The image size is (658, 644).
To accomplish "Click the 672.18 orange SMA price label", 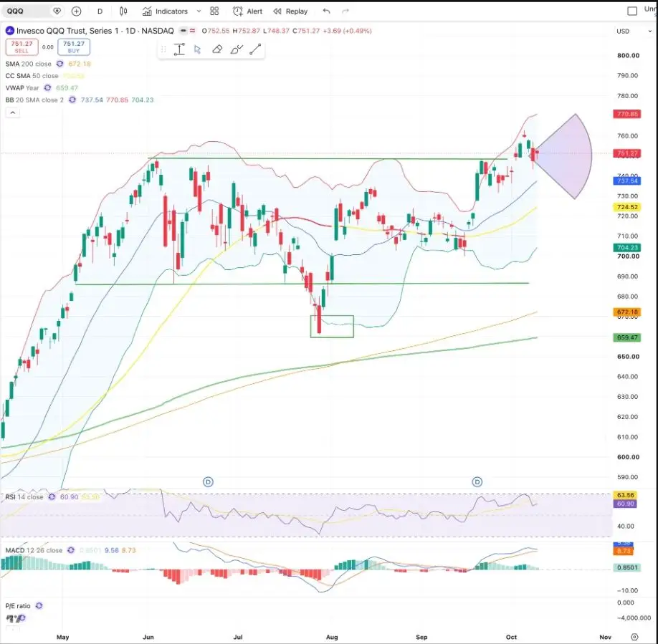I will pos(627,312).
